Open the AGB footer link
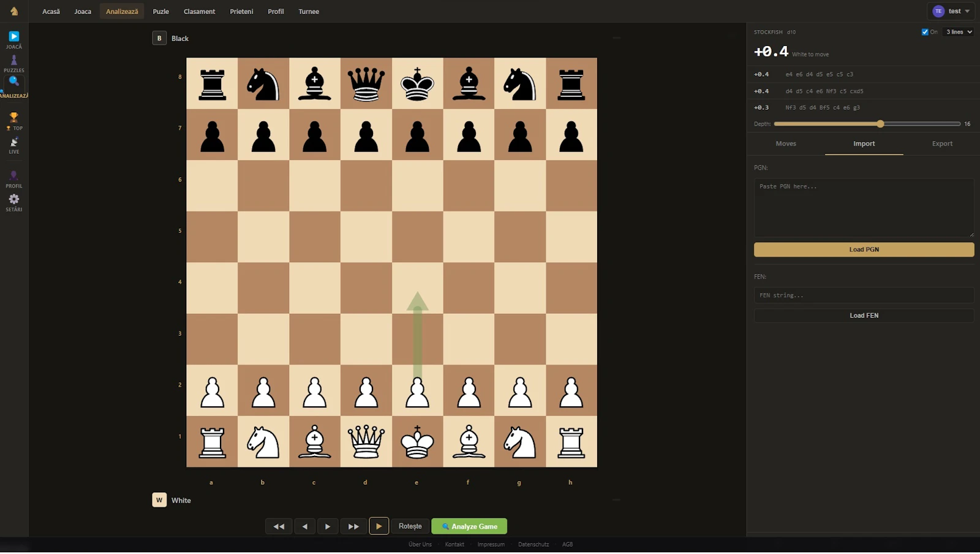This screenshot has width=980, height=554. click(568, 545)
